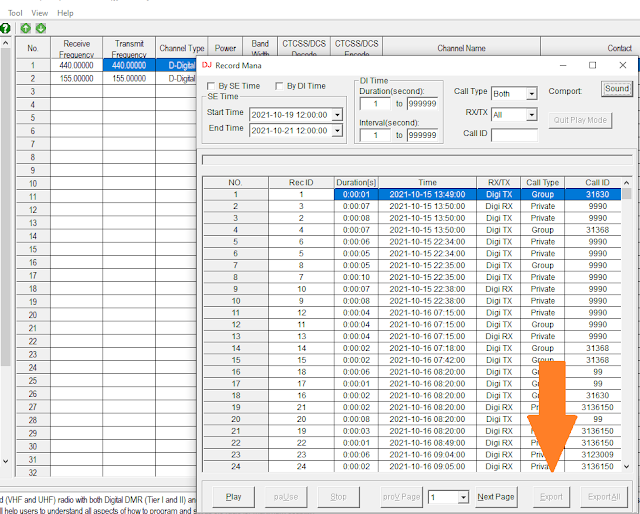The height and width of the screenshot is (514, 640).
Task: Open the View menu
Action: [x=40, y=13]
